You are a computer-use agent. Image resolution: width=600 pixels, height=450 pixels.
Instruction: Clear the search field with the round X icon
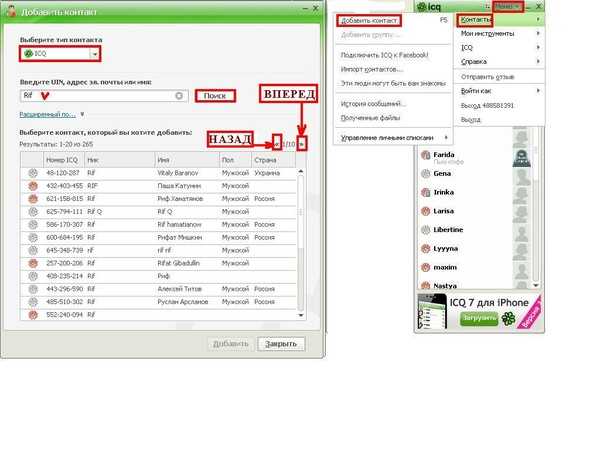point(179,96)
